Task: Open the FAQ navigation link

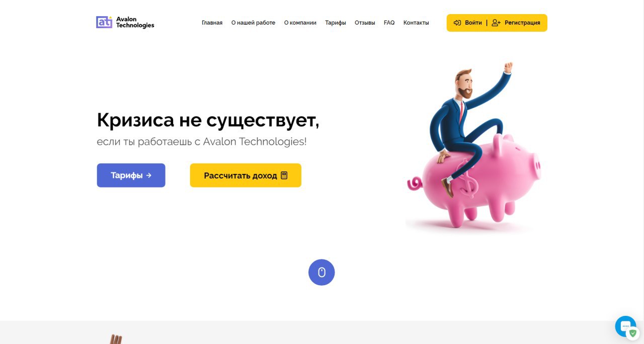Action: [389, 23]
